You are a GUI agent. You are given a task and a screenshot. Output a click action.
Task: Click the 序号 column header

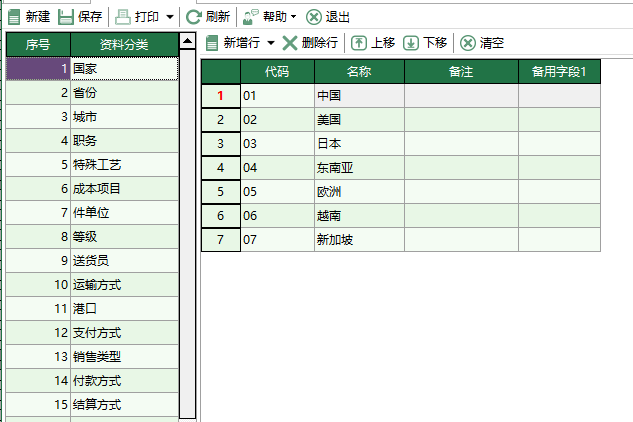coord(38,44)
